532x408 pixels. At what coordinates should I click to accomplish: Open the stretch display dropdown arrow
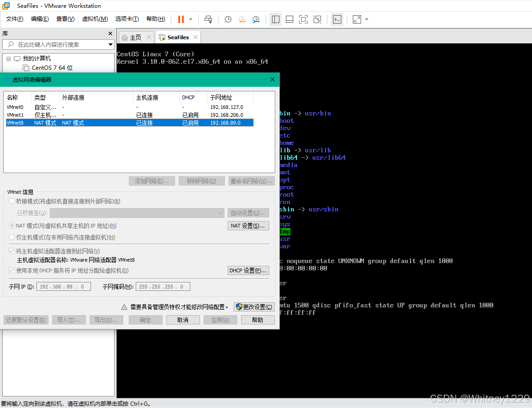pos(367,19)
